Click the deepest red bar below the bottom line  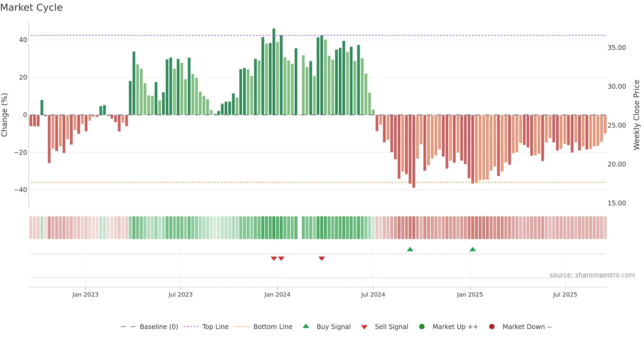tap(414, 151)
